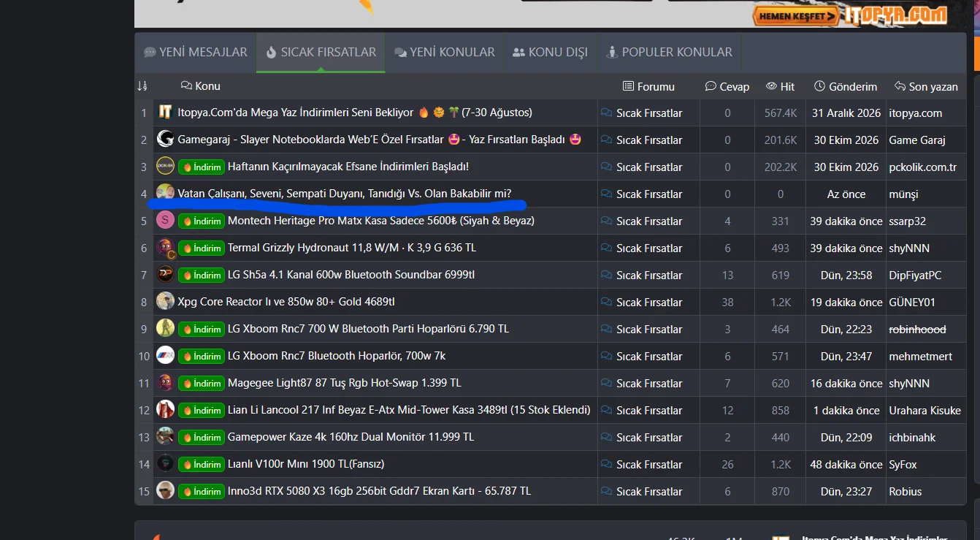The height and width of the screenshot is (540, 980).
Task: Open Termal Grizzly Hydronaut thread
Action: coord(352,248)
